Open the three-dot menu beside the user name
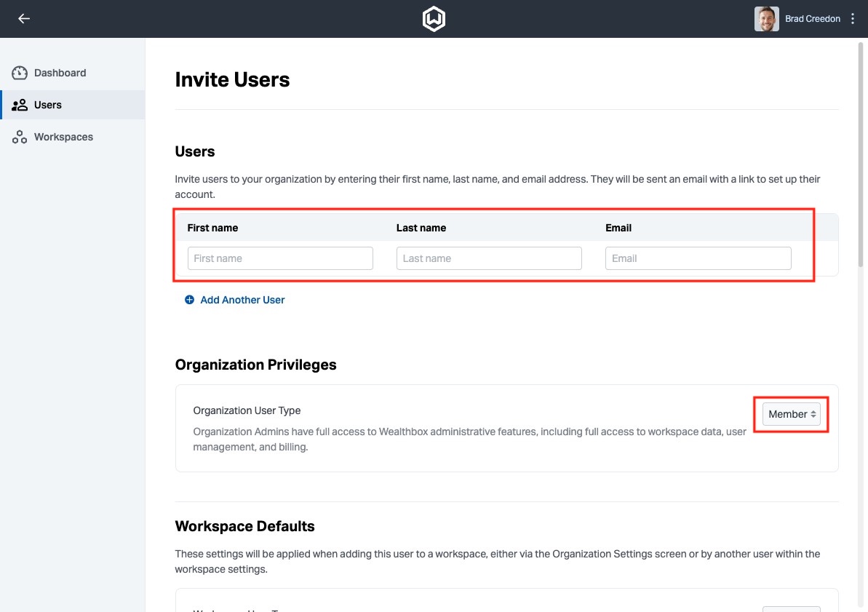The height and width of the screenshot is (612, 868). coord(853,19)
